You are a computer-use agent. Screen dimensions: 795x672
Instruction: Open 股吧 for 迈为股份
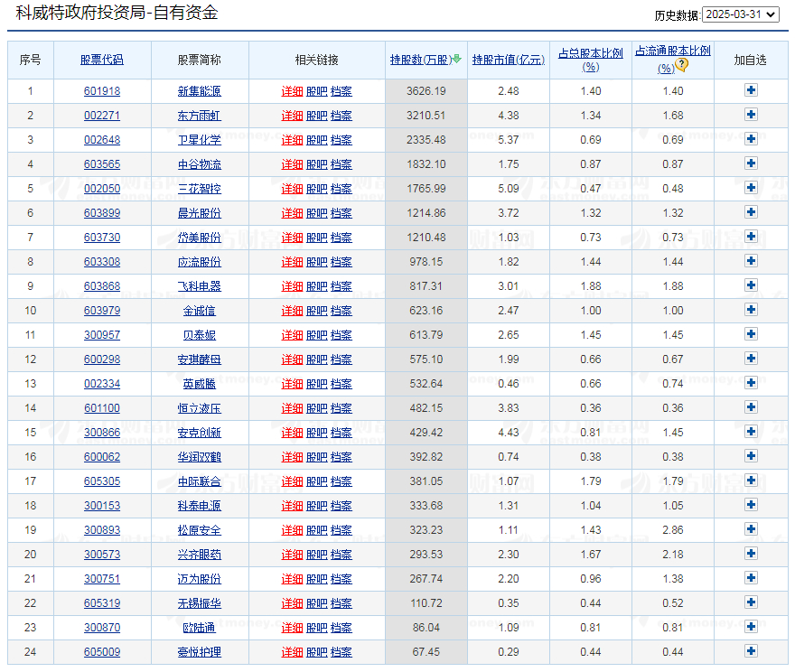pos(318,579)
